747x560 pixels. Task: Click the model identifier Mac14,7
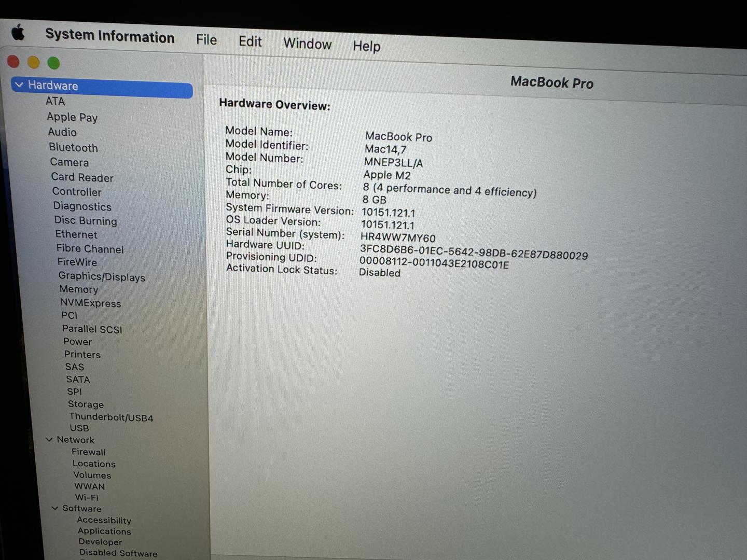(x=385, y=149)
